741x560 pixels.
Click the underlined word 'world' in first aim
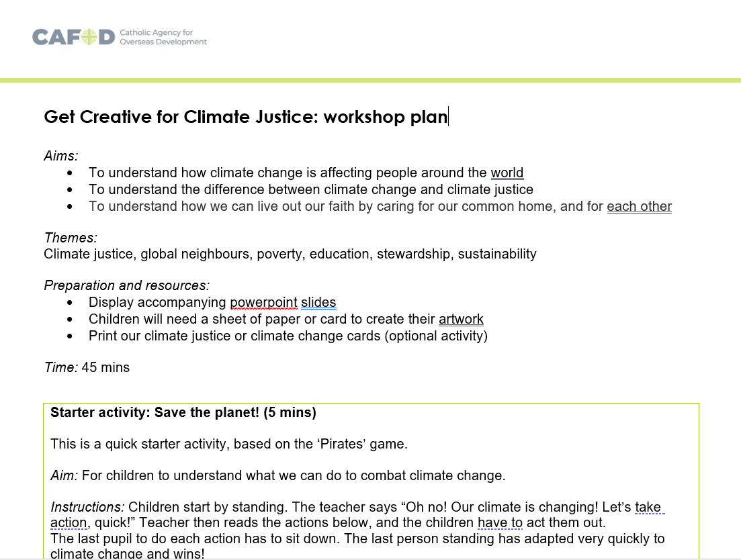click(x=507, y=173)
